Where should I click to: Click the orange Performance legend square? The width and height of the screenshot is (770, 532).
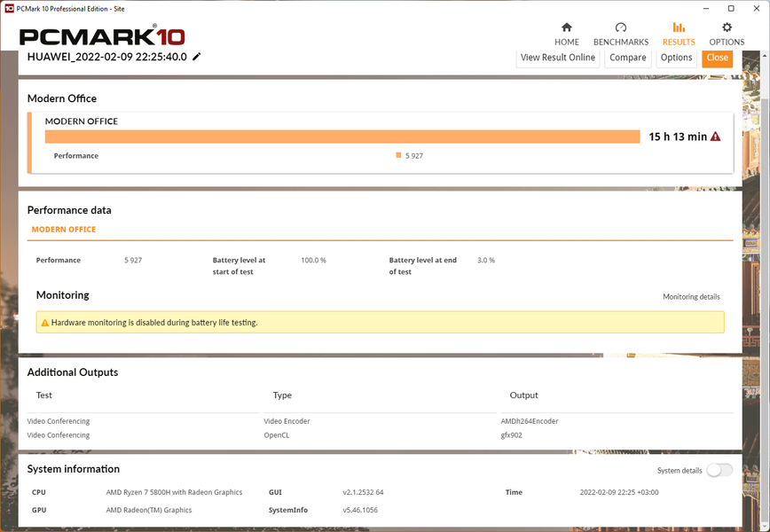tap(398, 155)
